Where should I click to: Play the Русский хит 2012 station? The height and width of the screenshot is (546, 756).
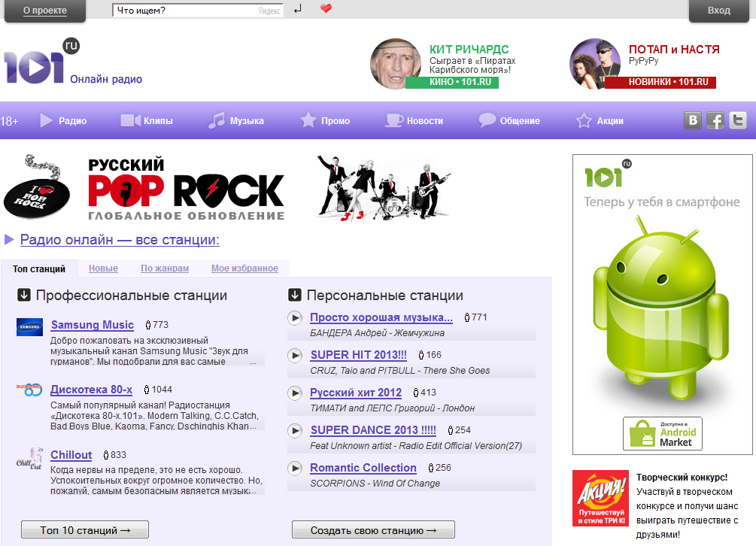295,393
